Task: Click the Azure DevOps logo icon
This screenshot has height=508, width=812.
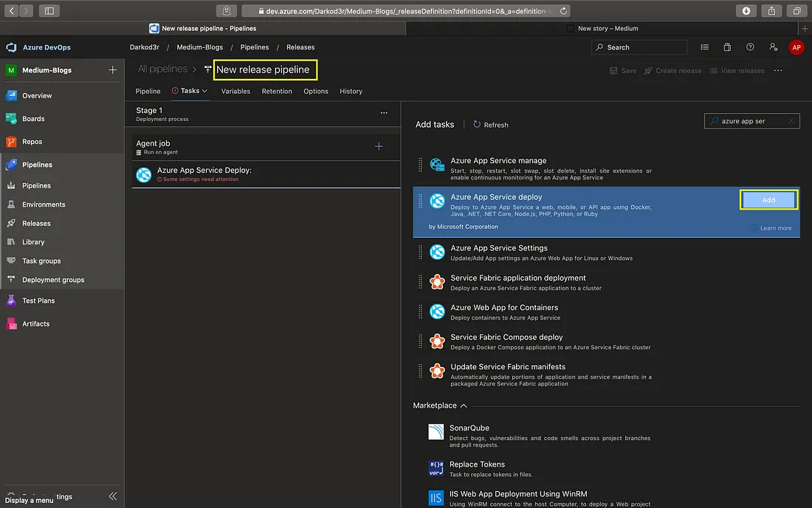Action: [11, 47]
